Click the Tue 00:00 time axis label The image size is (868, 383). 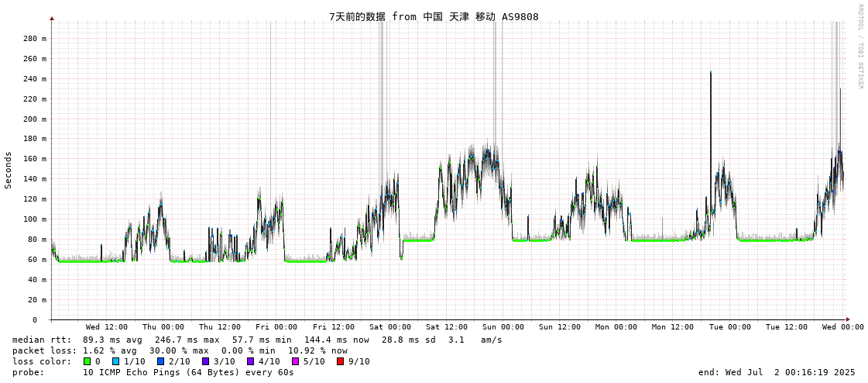click(729, 327)
